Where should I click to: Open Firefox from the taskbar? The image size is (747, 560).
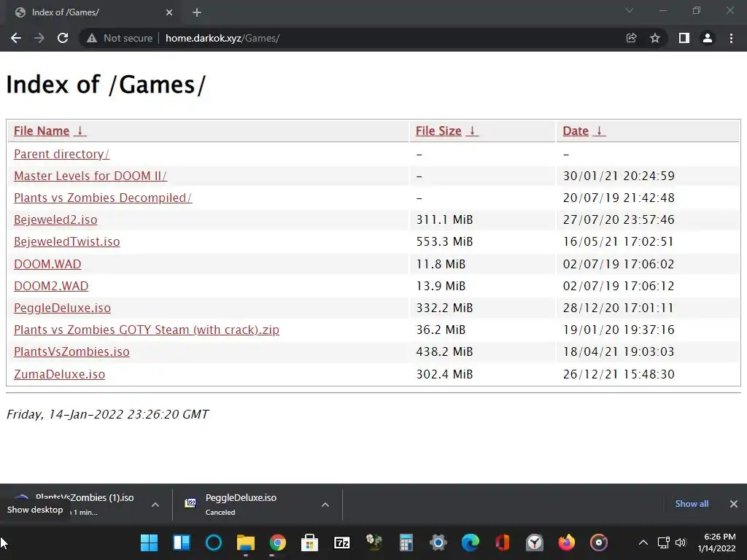point(566,542)
